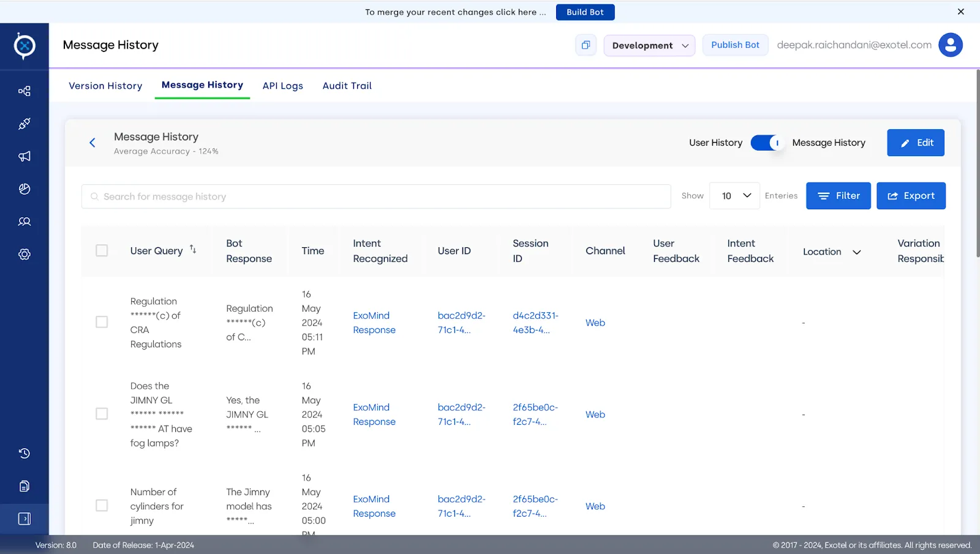
Task: Switch to API Logs tab
Action: pos(283,86)
